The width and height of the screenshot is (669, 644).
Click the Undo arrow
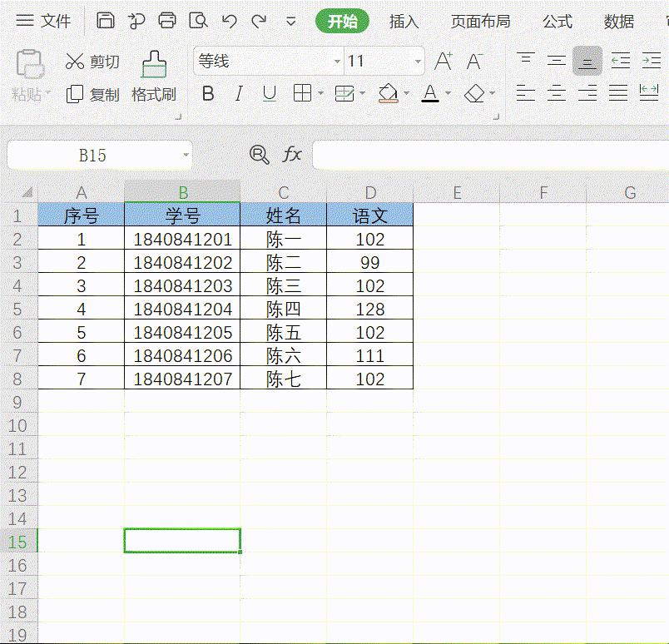click(230, 21)
